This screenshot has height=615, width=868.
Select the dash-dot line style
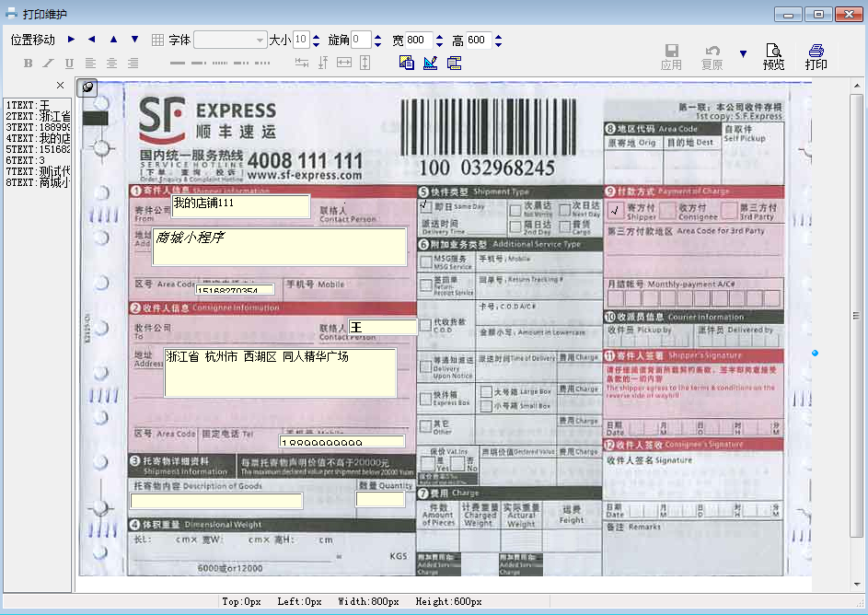(199, 64)
